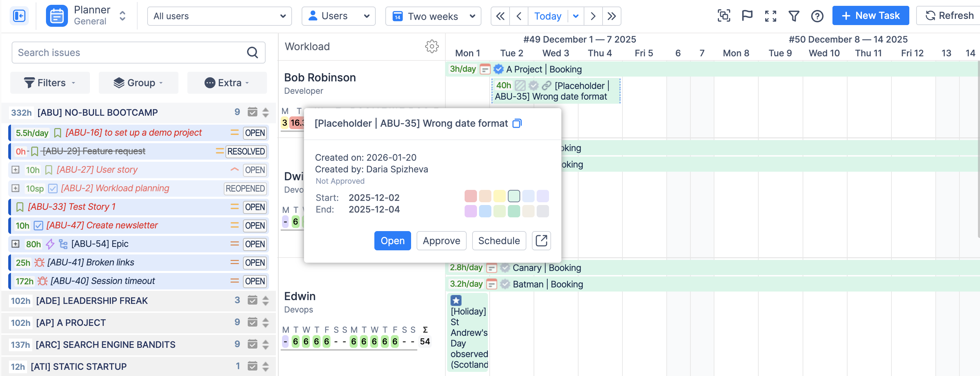
Task: Open the Extra menu
Action: tap(227, 83)
